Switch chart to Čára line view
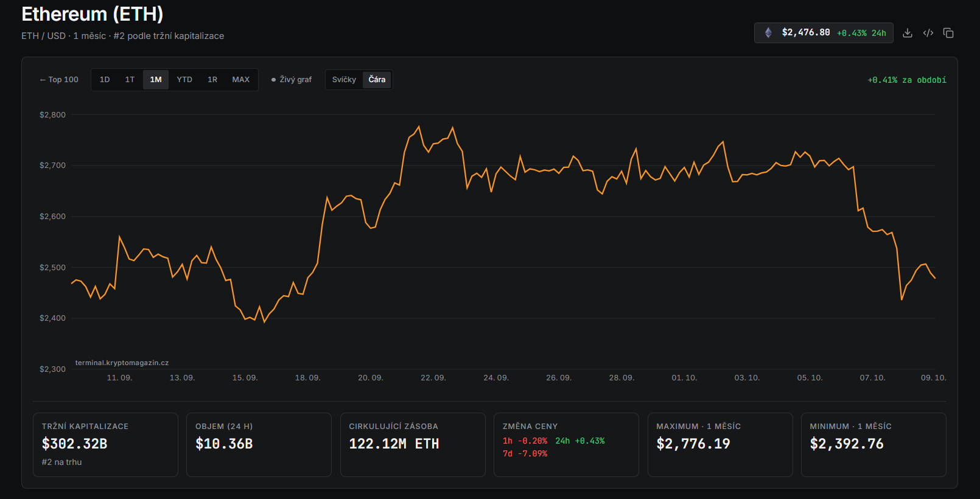 coord(377,80)
